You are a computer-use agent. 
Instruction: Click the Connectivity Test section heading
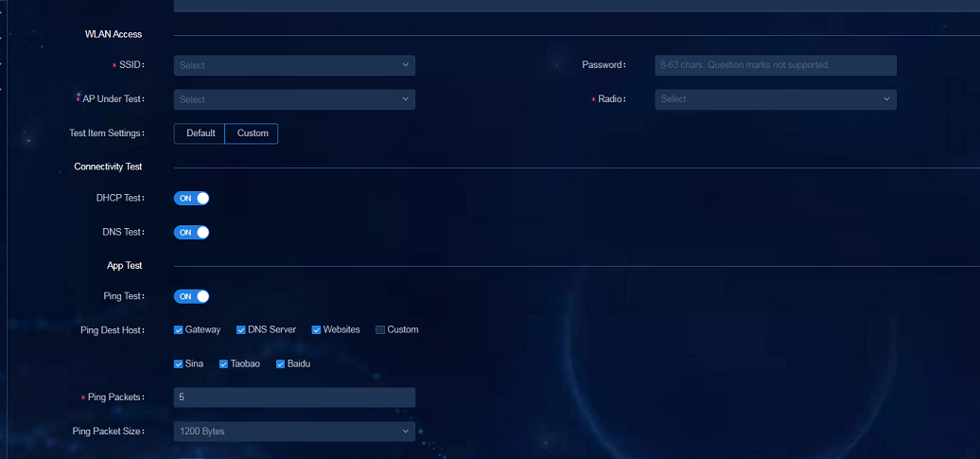coord(108,167)
